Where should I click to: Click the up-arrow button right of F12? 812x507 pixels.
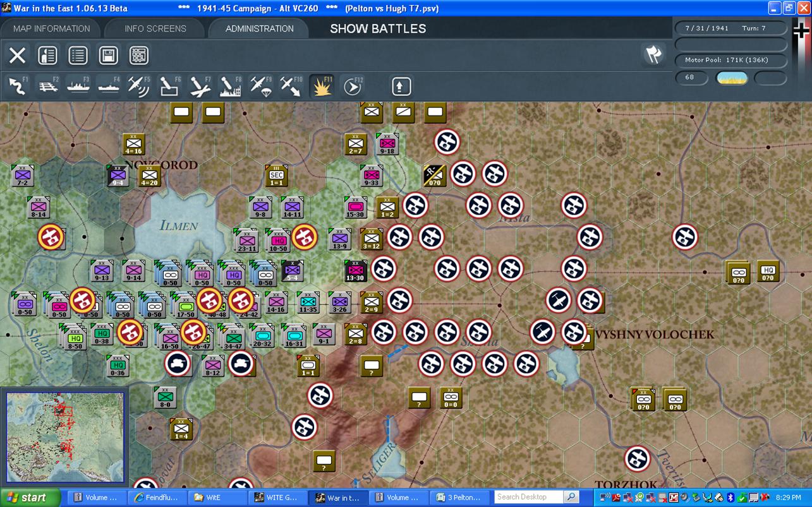(x=401, y=86)
